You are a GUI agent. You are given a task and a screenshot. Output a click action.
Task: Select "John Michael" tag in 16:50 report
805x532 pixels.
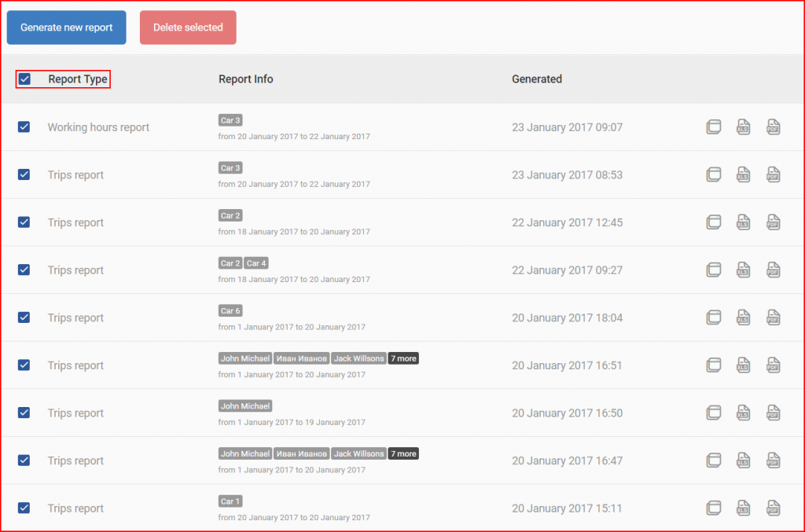click(245, 406)
